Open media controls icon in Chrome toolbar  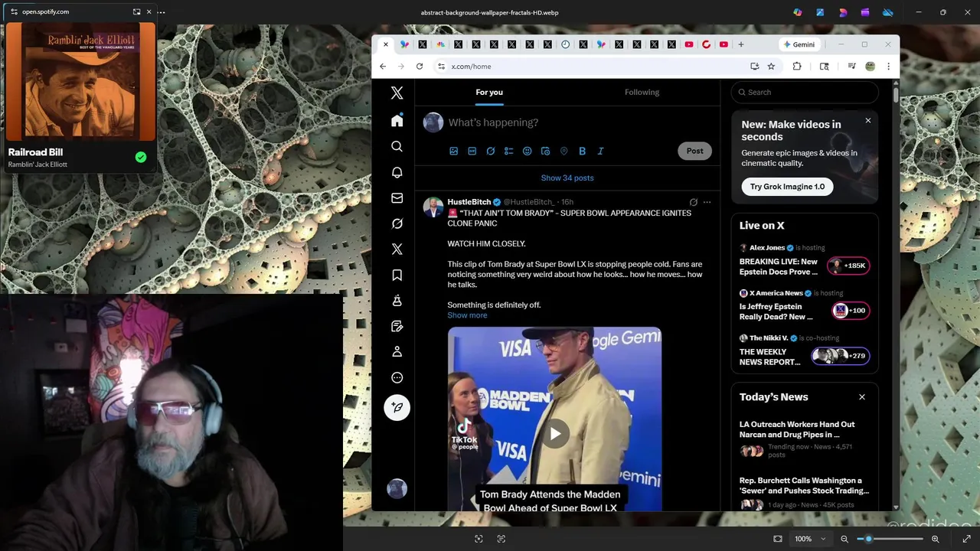point(851,67)
